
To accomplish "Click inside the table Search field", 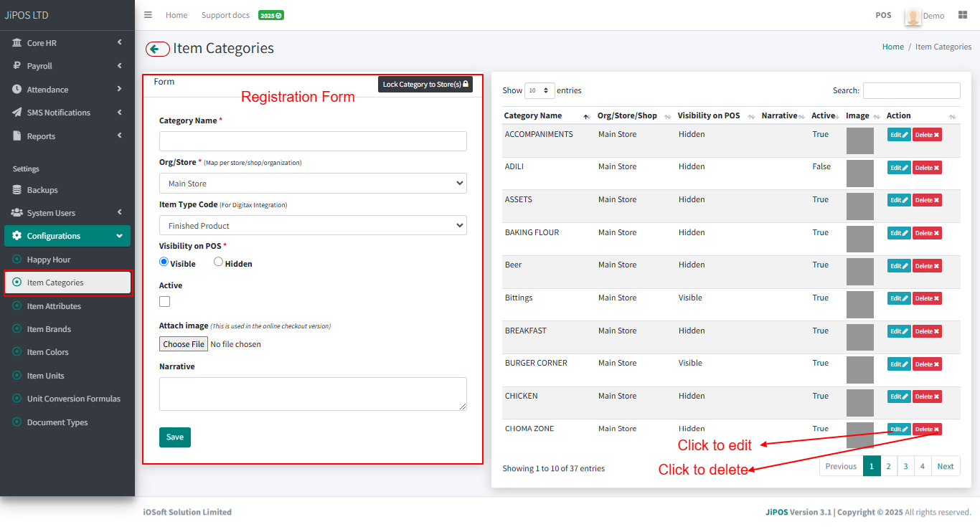I will click(x=911, y=90).
